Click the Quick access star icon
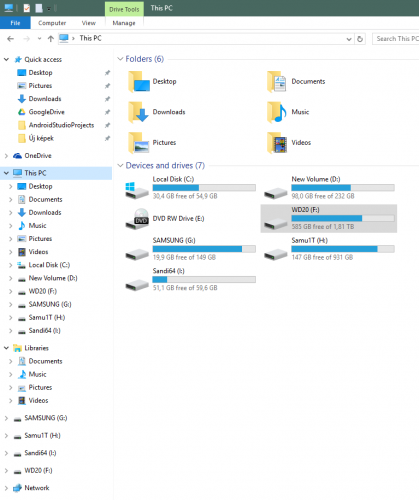419x500 pixels. tap(18, 60)
